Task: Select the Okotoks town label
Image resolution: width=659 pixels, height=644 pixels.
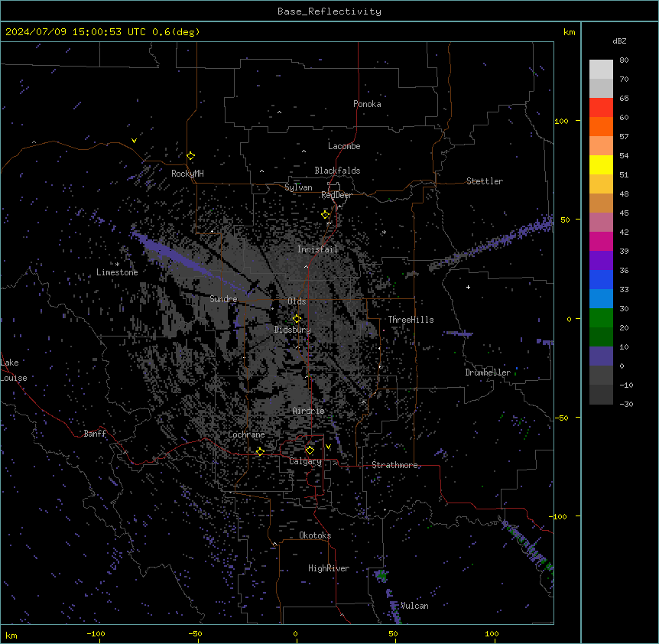Action: 315,535
